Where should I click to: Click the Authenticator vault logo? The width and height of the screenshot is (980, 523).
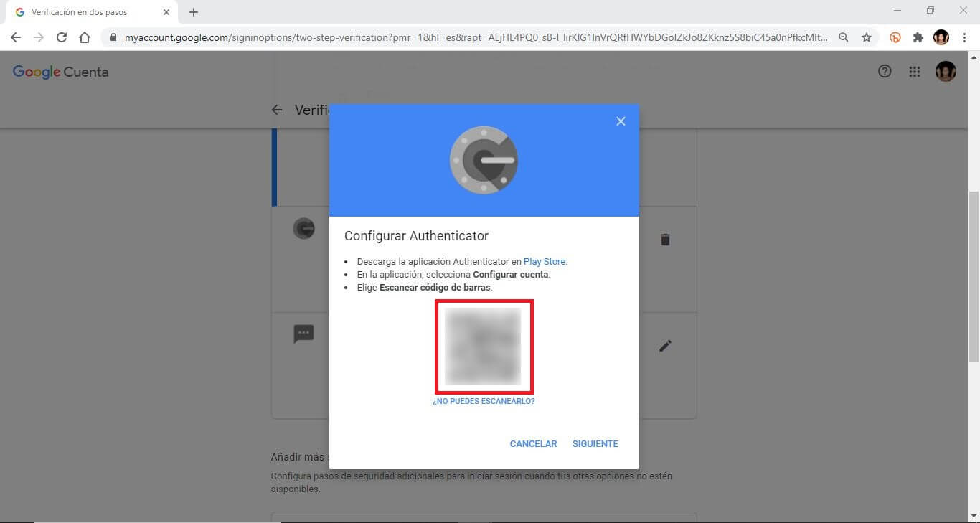(x=484, y=160)
